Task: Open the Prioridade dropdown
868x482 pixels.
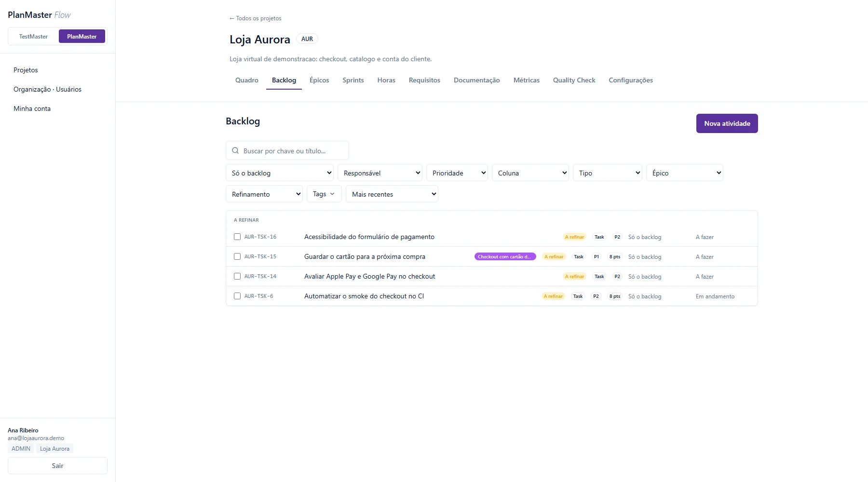Action: pyautogui.click(x=457, y=173)
